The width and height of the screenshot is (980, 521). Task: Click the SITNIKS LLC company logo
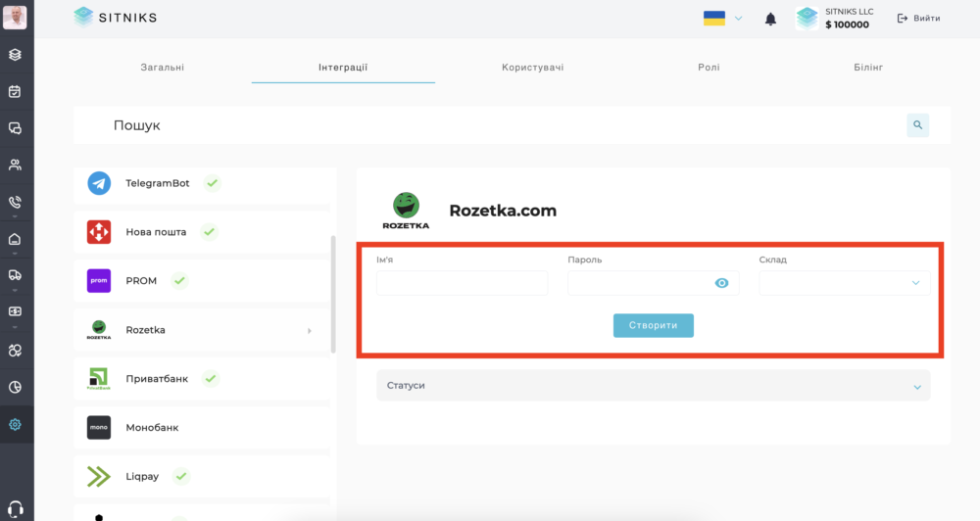click(807, 19)
